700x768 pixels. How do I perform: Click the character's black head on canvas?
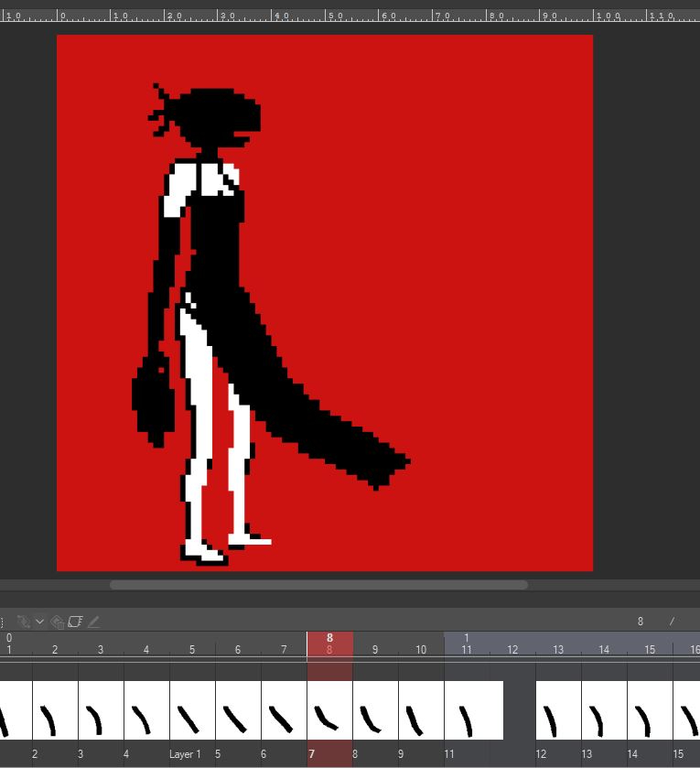click(220, 114)
